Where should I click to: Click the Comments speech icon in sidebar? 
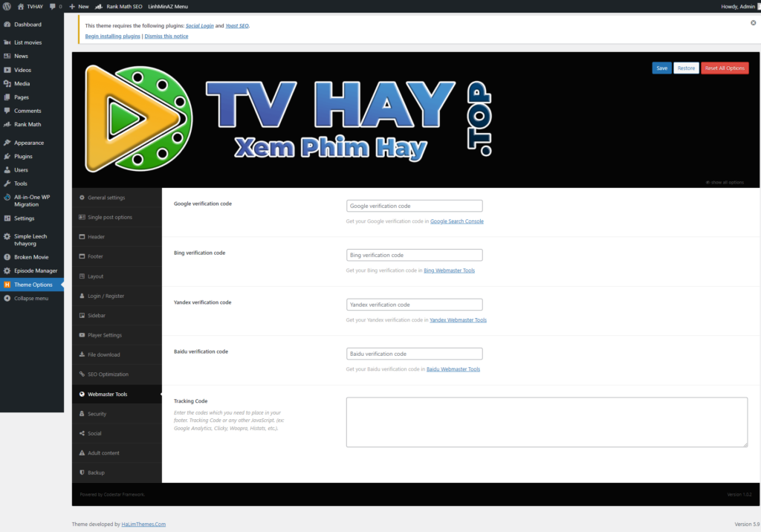7,111
